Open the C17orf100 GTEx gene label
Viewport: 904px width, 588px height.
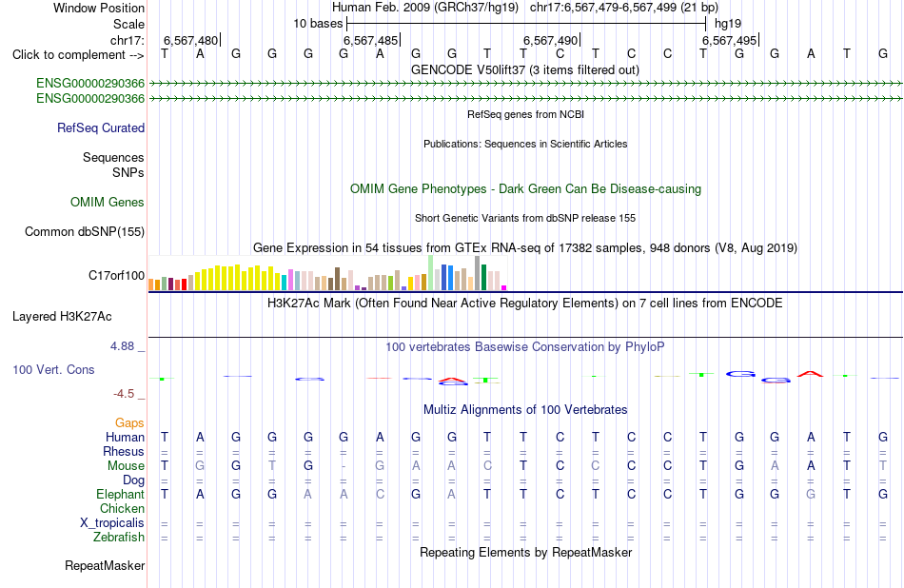pyautogui.click(x=116, y=276)
